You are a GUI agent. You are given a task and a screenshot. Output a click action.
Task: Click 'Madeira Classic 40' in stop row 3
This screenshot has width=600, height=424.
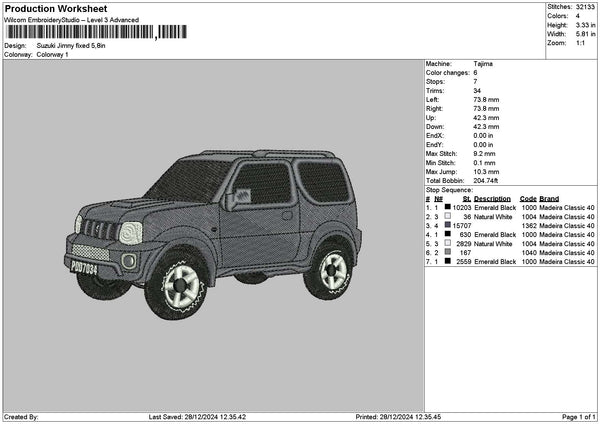[x=567, y=226]
